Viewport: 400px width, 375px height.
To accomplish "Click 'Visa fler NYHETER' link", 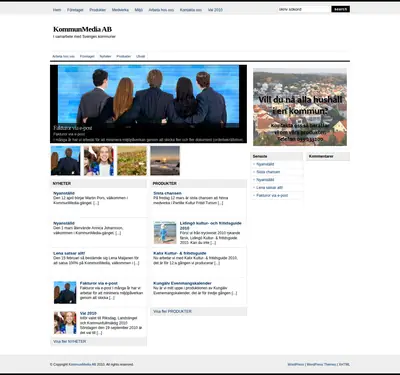I will (70, 342).
